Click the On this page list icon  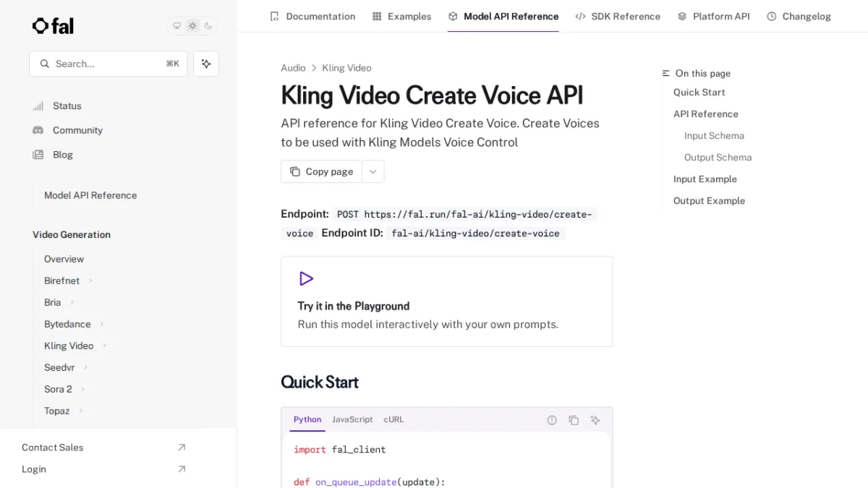pyautogui.click(x=666, y=73)
